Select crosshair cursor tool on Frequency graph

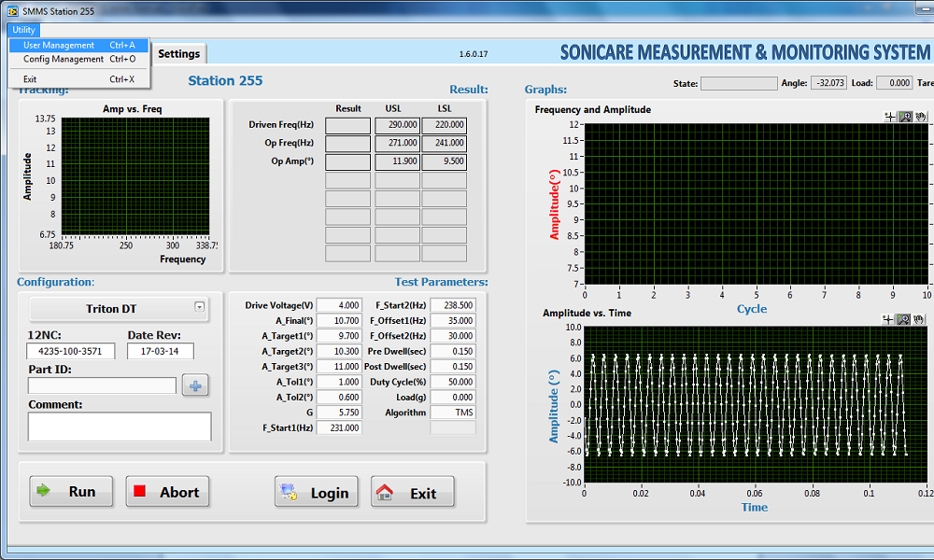890,117
